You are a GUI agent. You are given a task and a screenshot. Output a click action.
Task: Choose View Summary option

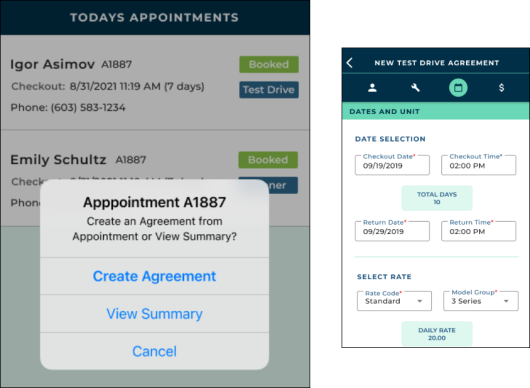pos(154,314)
